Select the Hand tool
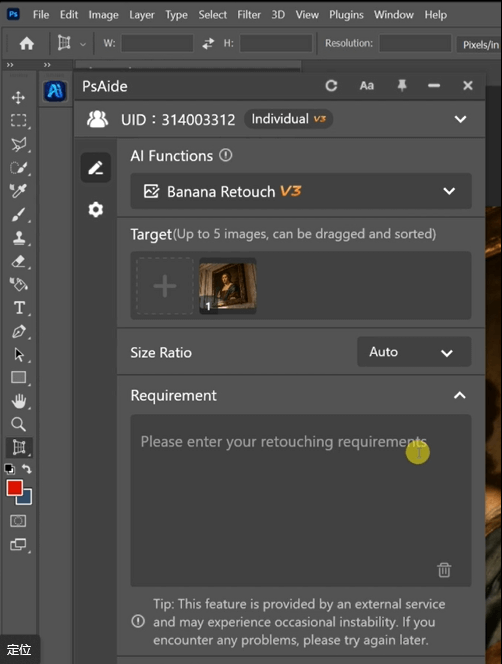This screenshot has height=664, width=502. coord(18,401)
